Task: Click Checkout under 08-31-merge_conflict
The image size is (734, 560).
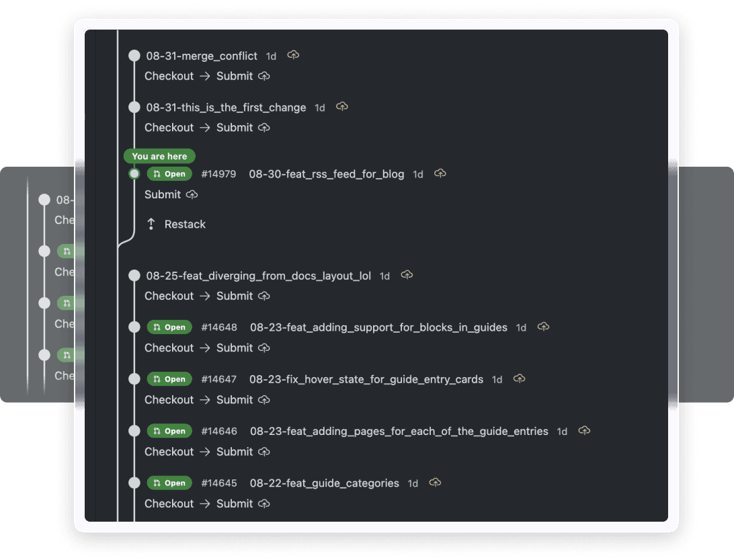Action: [169, 76]
